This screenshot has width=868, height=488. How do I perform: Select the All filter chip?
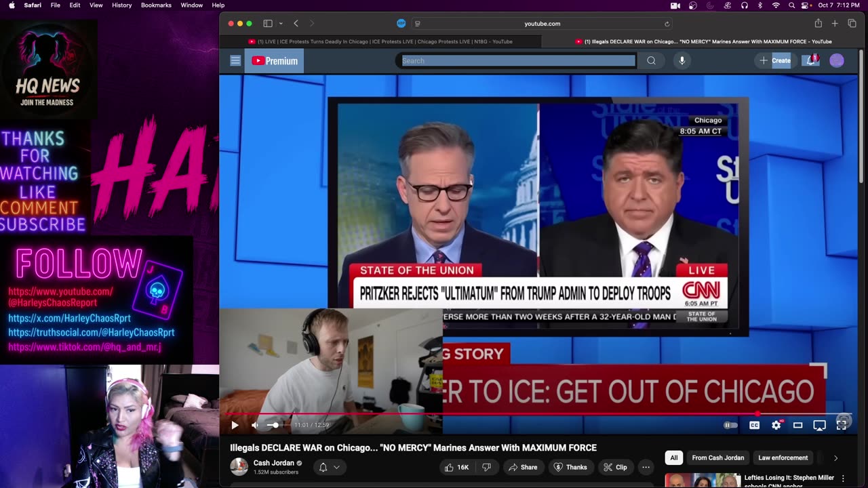pyautogui.click(x=673, y=457)
